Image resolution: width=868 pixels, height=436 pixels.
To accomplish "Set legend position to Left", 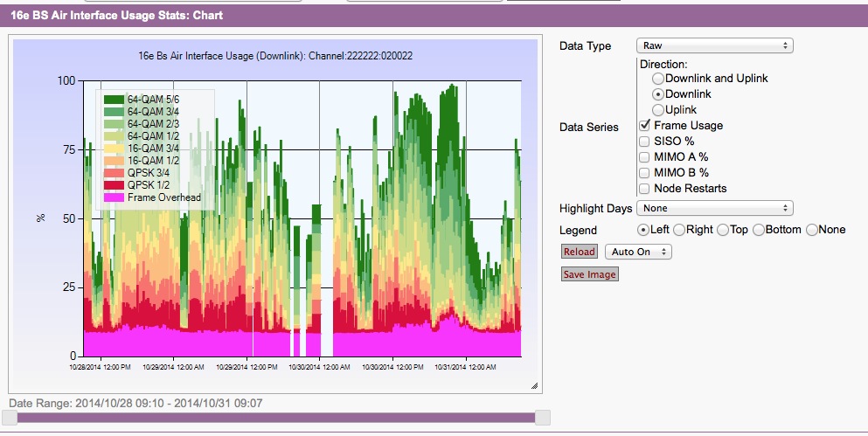I will [643, 229].
